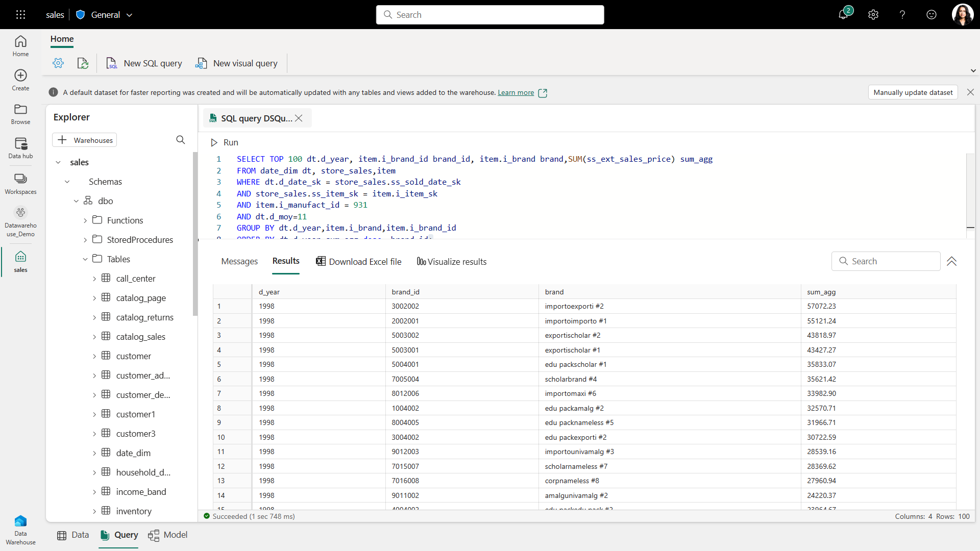Viewport: 980px width, 551px height.
Task: Switch to the Messages tab
Action: [x=239, y=261]
